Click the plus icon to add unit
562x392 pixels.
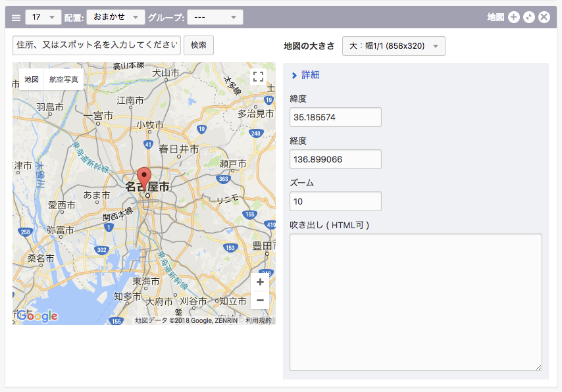pos(514,18)
